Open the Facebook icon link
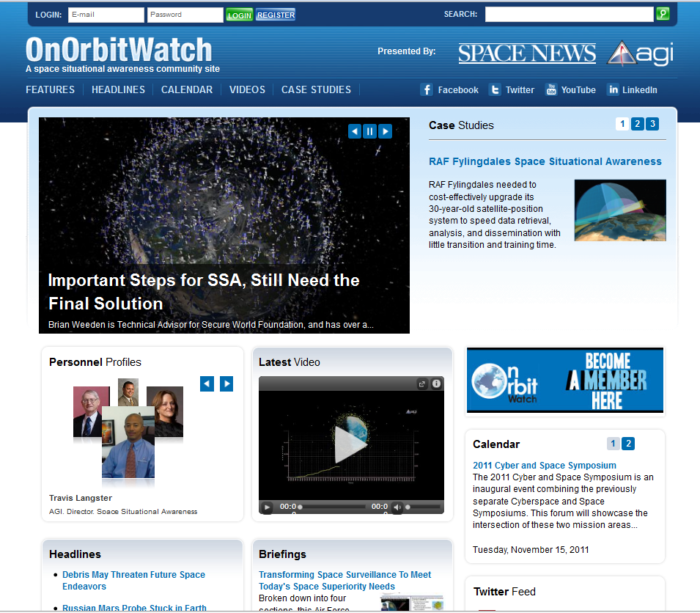This screenshot has height=613, width=700. [427, 89]
